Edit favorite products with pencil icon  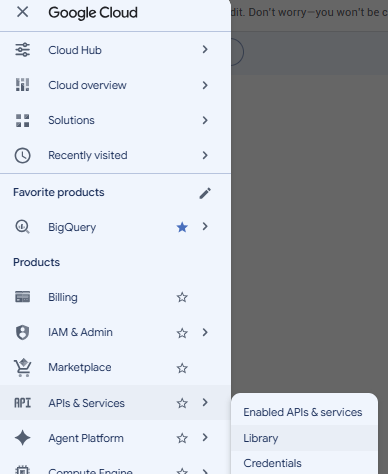click(x=205, y=193)
